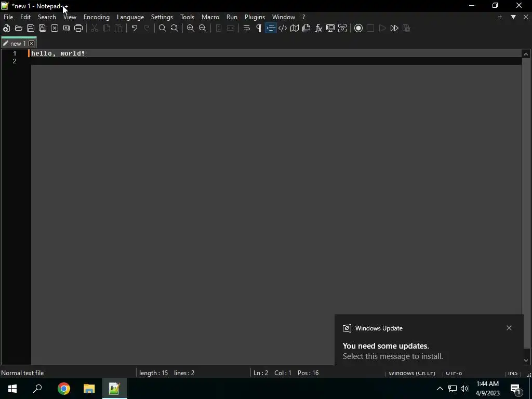532x399 pixels.
Task: Open the Edit menu
Action: pyautogui.click(x=25, y=17)
